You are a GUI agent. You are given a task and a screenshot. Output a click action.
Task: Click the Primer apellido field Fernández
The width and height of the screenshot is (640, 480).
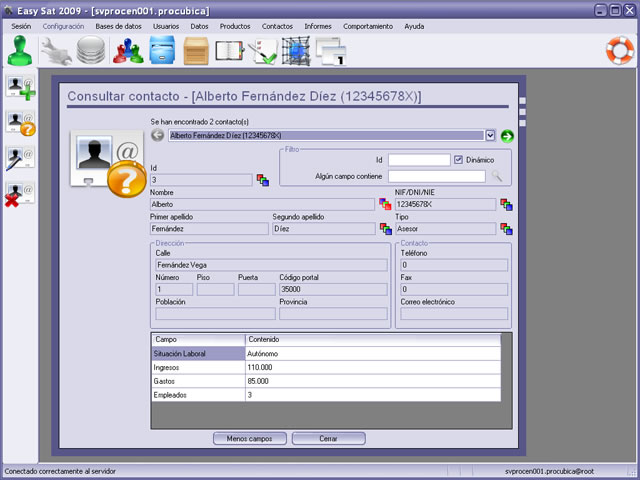click(209, 229)
